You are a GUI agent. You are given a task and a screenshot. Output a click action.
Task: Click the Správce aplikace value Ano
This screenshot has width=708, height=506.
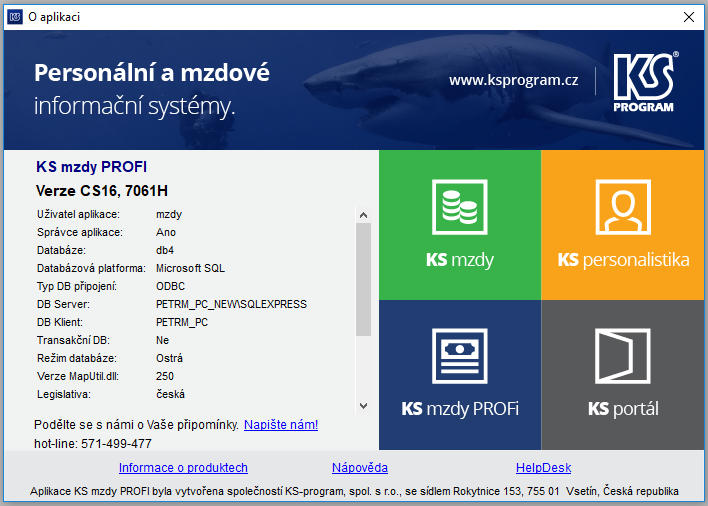166,232
